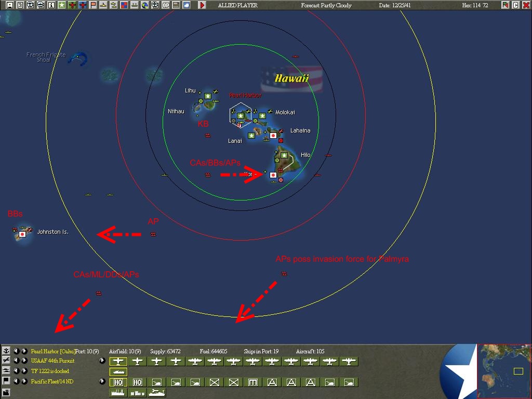
Task: Click the white star on green icon
Action: point(62,5)
